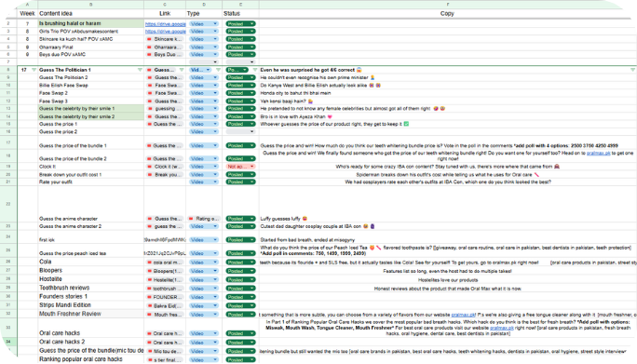Open the toothbrush file chip
Image resolution: width=637 pixels, height=364 pixels.
point(165,289)
